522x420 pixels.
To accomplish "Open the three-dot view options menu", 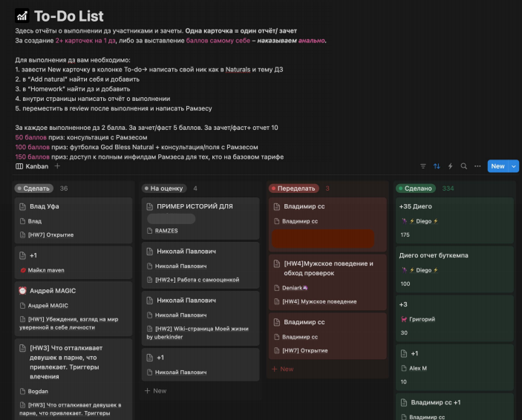I will pos(477,166).
